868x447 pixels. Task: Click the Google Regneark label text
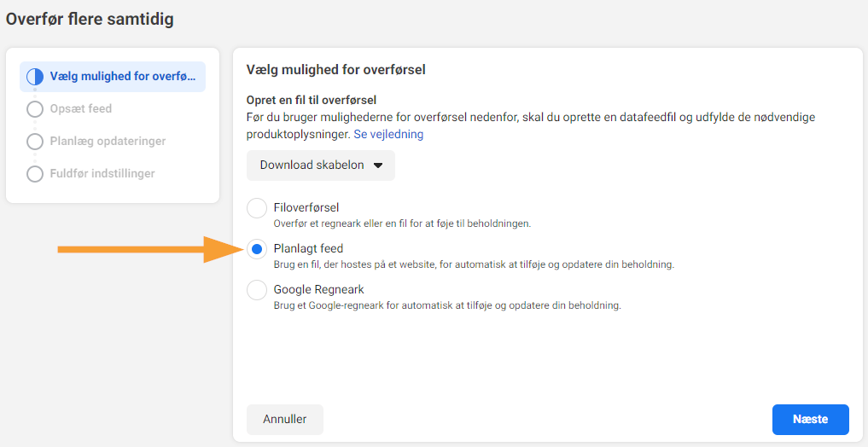319,289
